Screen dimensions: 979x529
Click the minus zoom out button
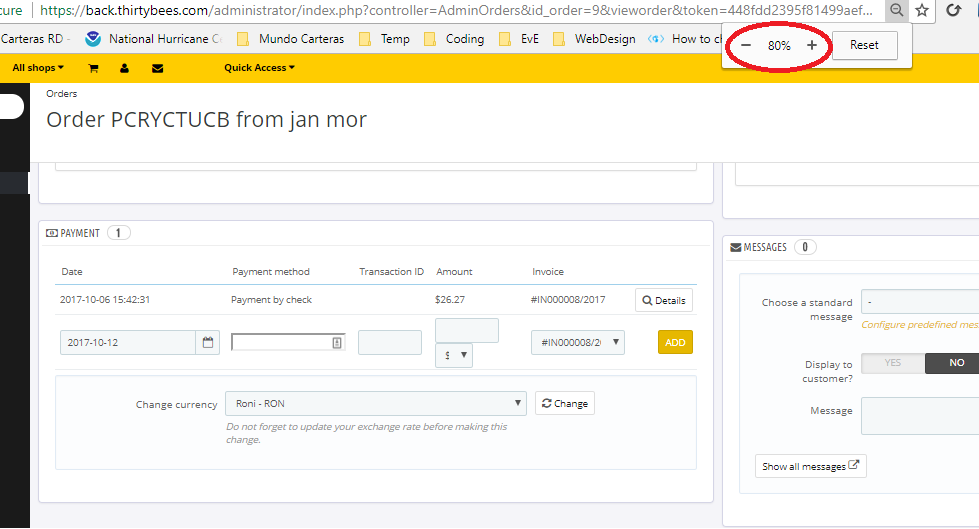(x=746, y=46)
